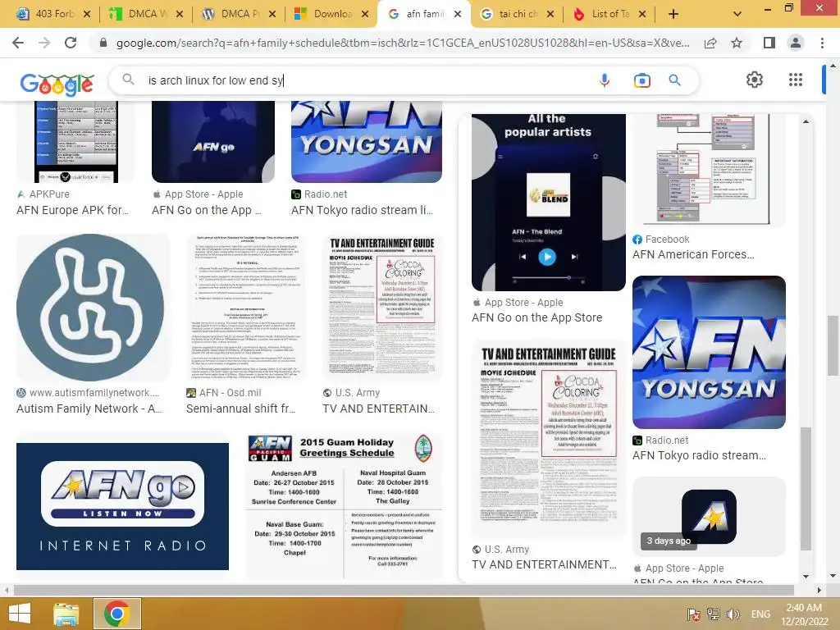
Task: Select 2015 Guam Holiday Greetings Schedule image
Action: pos(344,506)
